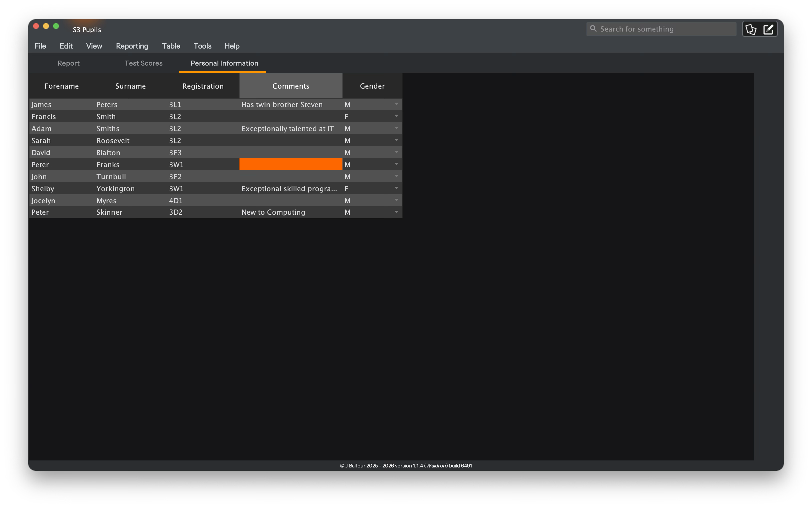The image size is (812, 508).
Task: Select the forename cell 'Sarah'
Action: 62,140
